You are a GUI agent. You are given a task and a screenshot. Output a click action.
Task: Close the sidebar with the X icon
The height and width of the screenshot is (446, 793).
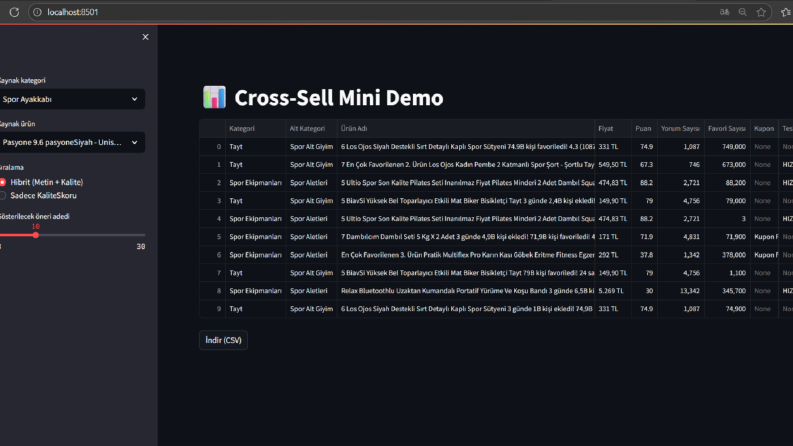[146, 37]
